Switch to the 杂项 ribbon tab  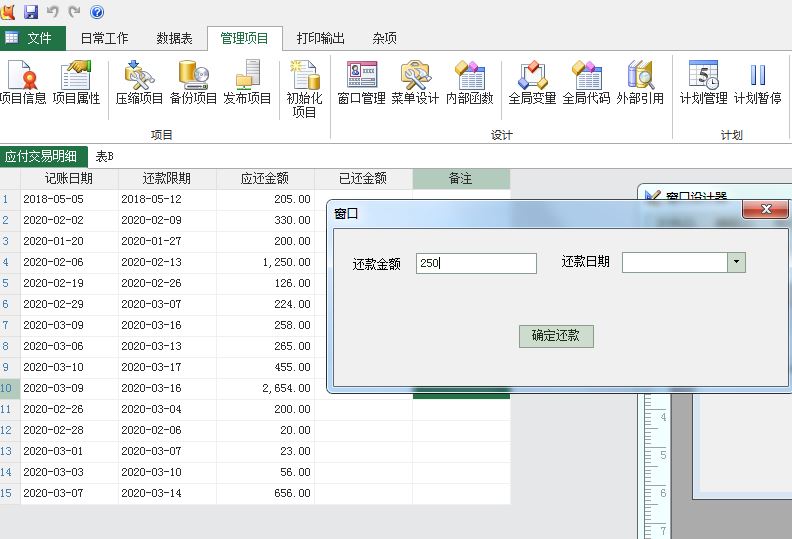384,38
